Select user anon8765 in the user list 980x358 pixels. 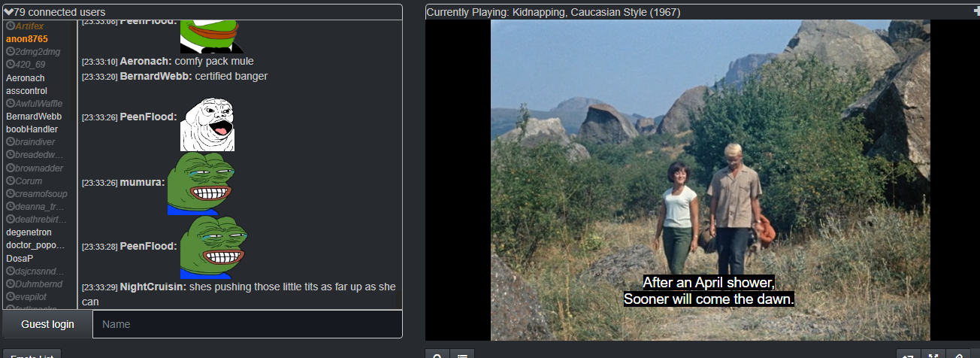27,39
